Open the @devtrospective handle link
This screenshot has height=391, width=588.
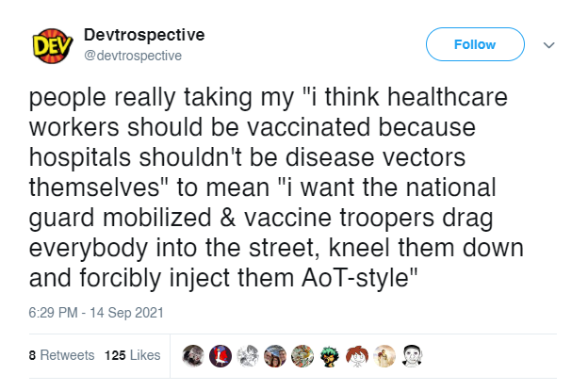click(133, 56)
